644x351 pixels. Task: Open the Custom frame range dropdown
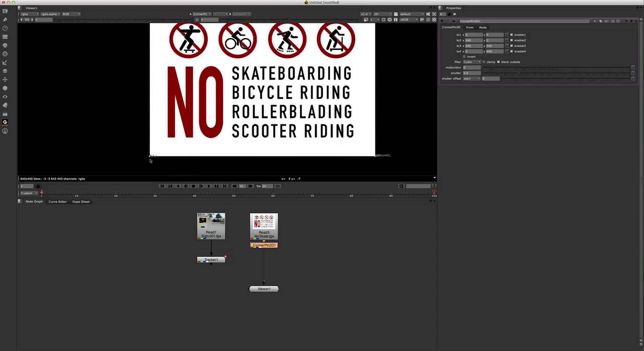pos(29,193)
